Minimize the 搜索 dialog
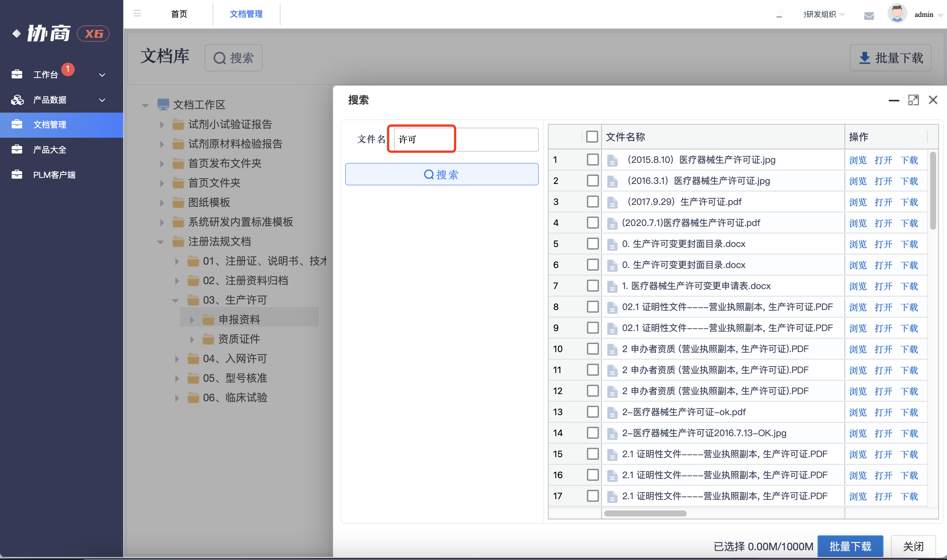The height and width of the screenshot is (560, 947). point(894,100)
